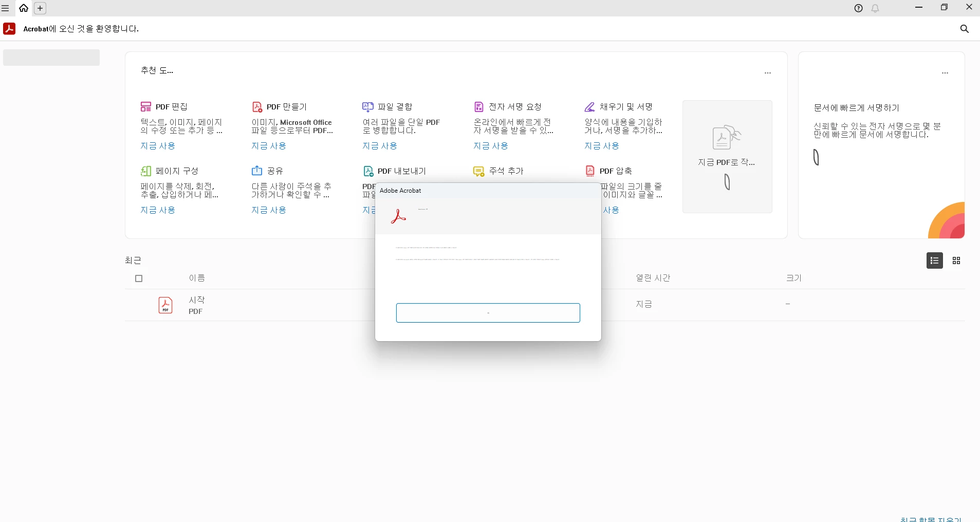Click the 주석 추가 title text
Viewport: 980px width, 522px height.
[x=506, y=171]
